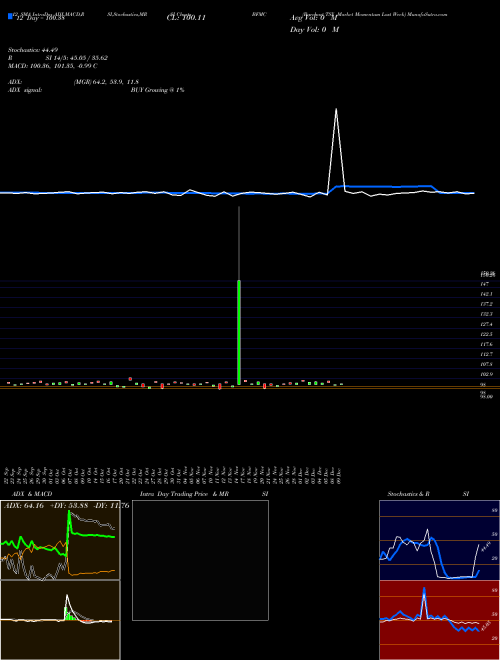Click the '09 Dec' date axis label

tap(338, 474)
